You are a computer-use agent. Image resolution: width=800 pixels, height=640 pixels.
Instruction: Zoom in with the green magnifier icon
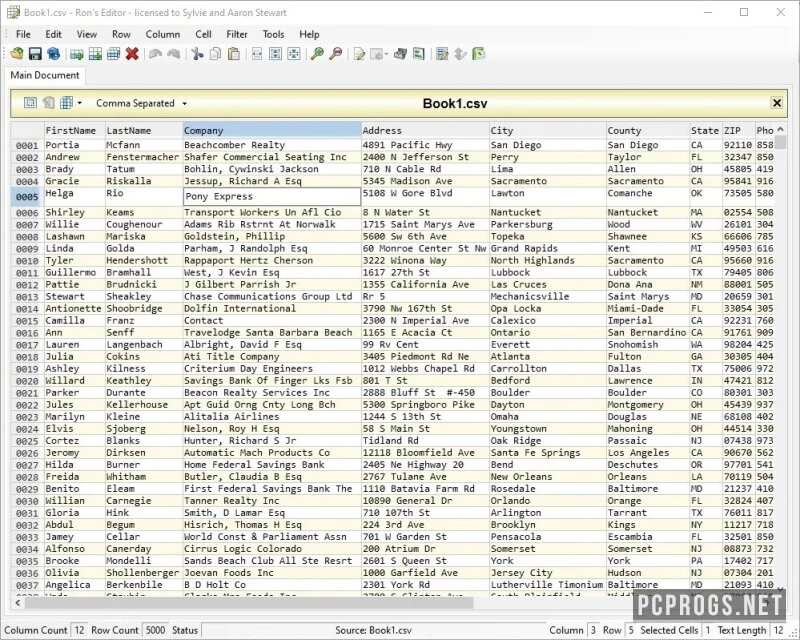click(317, 54)
